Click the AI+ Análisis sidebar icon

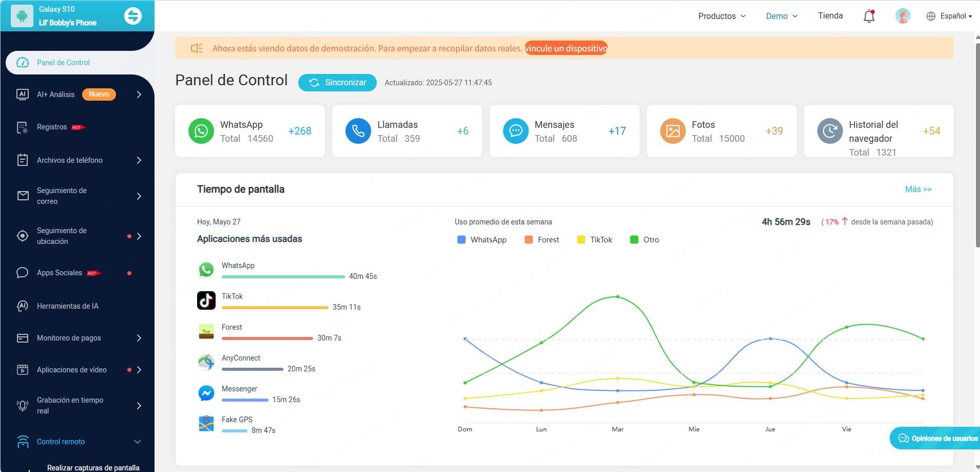coord(23,95)
